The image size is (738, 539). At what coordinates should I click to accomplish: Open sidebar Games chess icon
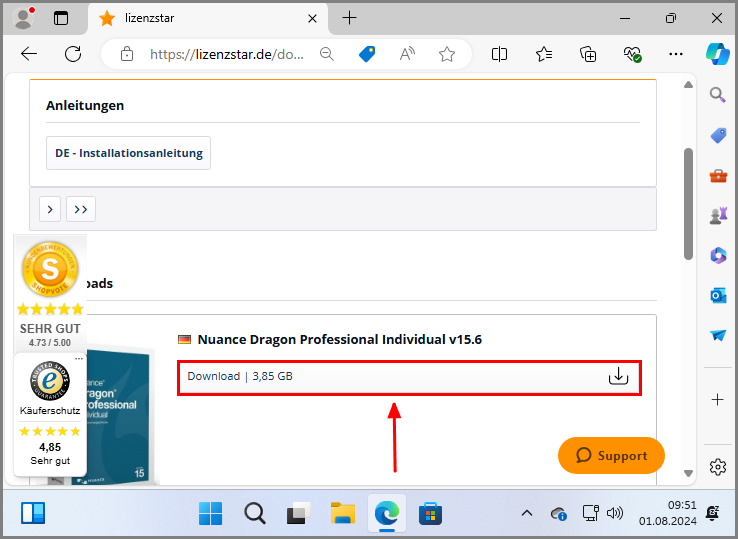[718, 216]
